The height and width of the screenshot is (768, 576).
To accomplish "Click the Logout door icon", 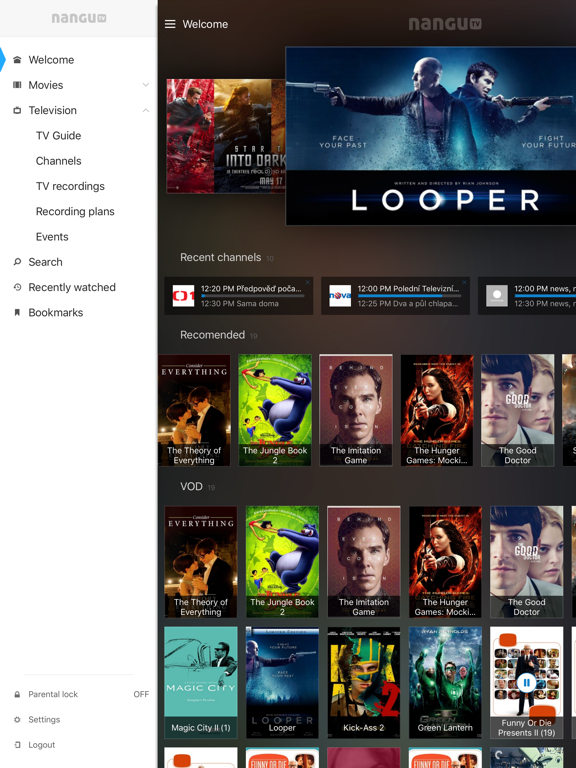I will (x=17, y=745).
